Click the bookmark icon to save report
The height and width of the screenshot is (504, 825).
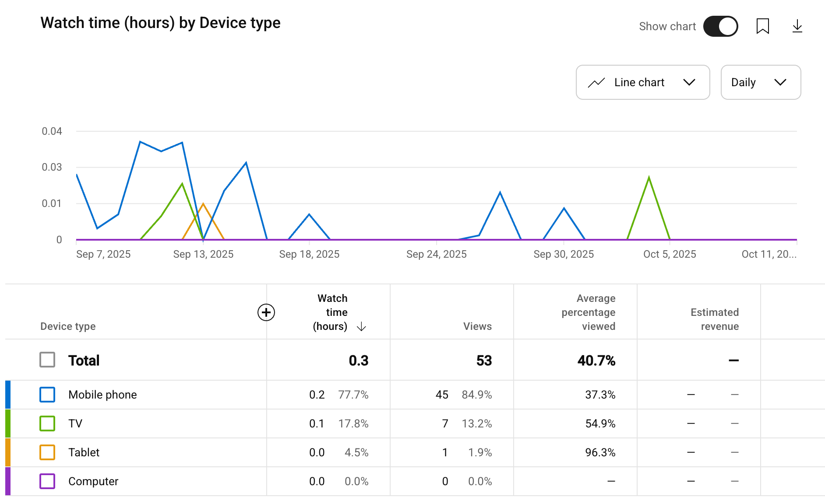(762, 26)
